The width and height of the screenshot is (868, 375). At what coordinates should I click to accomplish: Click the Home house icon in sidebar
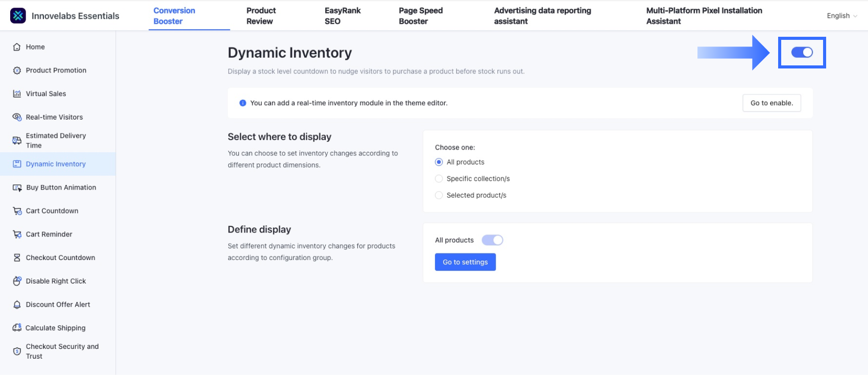click(x=17, y=47)
